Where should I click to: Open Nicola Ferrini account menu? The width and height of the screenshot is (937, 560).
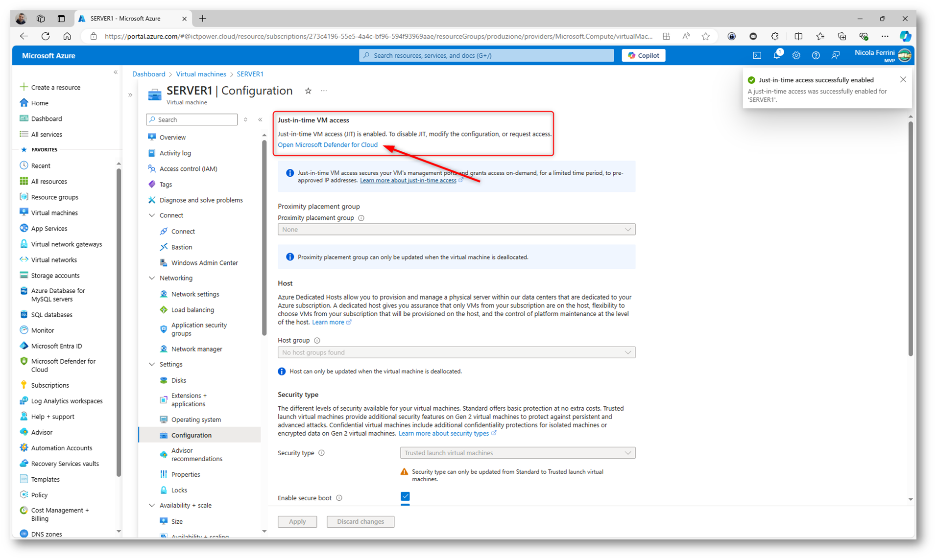[882, 55]
